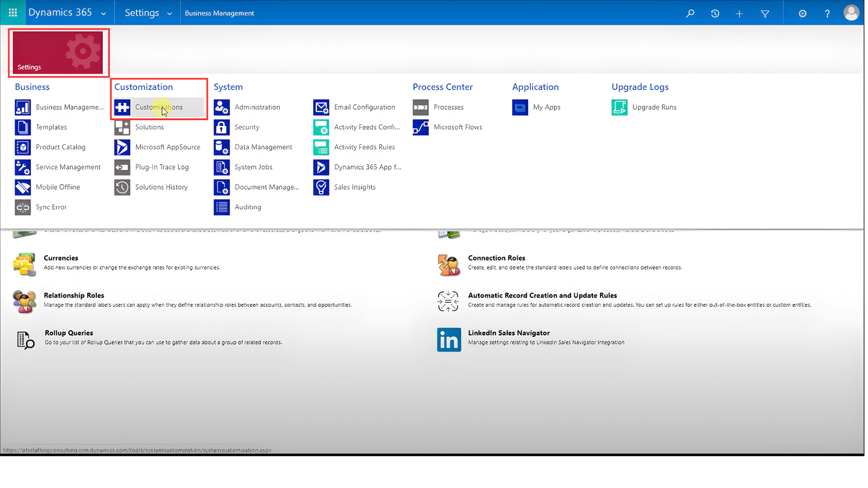Image resolution: width=868 pixels, height=488 pixels.
Task: Open Sync Error icon
Action: pos(23,207)
